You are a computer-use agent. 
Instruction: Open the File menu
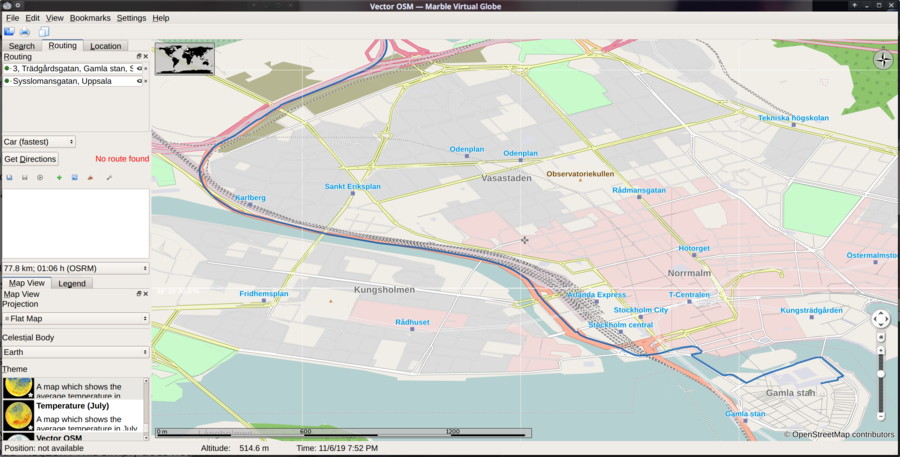click(12, 18)
